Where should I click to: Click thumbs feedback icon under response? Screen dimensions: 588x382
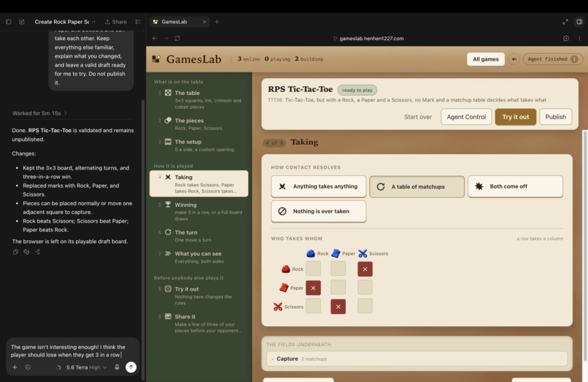pos(26,252)
